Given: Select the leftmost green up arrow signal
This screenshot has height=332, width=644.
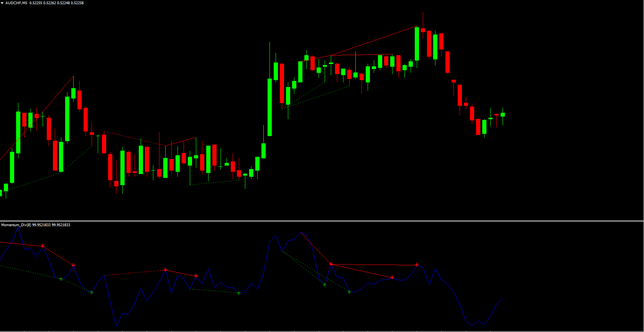Looking at the screenshot, I should [x=61, y=279].
